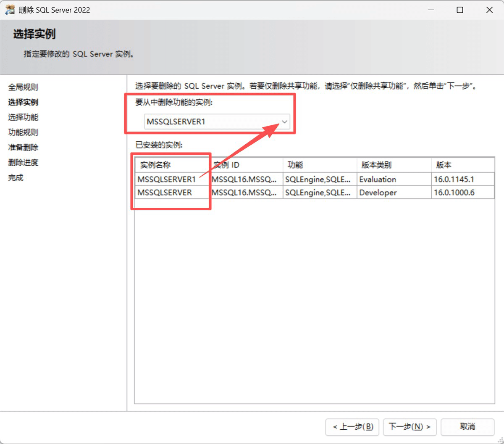Screen dimensions: 504x444
Task: Return with 上一步(B) button
Action: (x=352, y=427)
